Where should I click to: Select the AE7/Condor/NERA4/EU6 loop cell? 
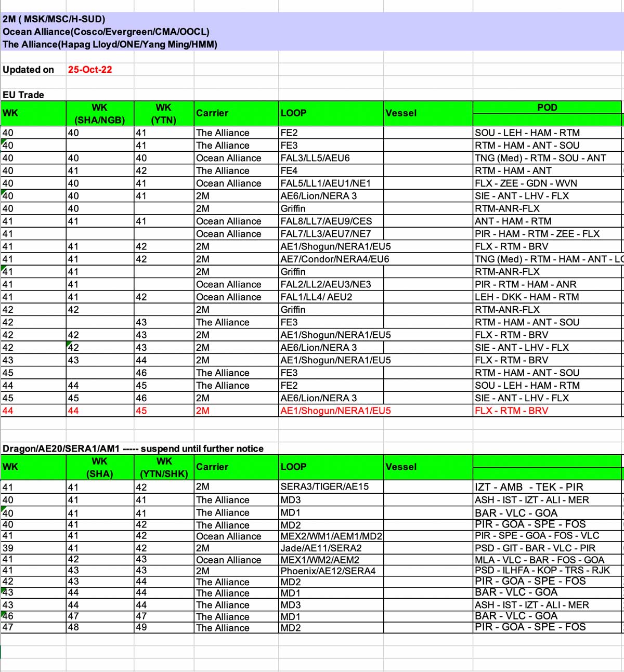[334, 259]
